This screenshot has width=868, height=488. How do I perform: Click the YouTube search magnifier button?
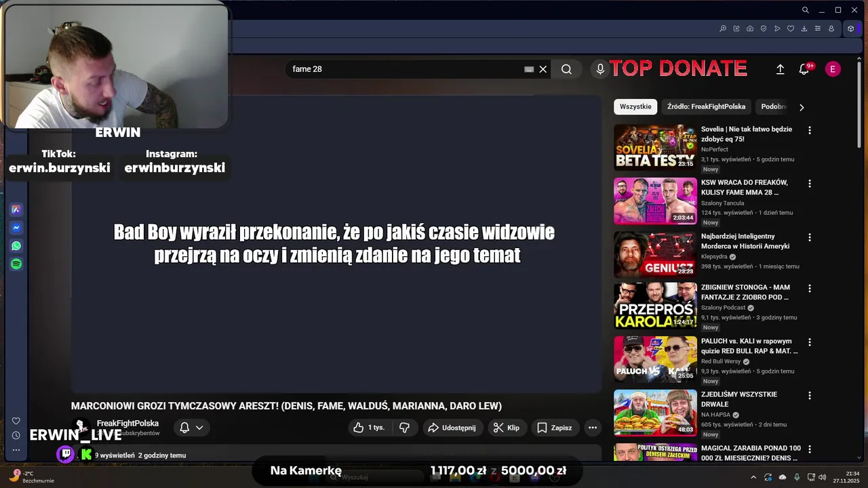[566, 69]
